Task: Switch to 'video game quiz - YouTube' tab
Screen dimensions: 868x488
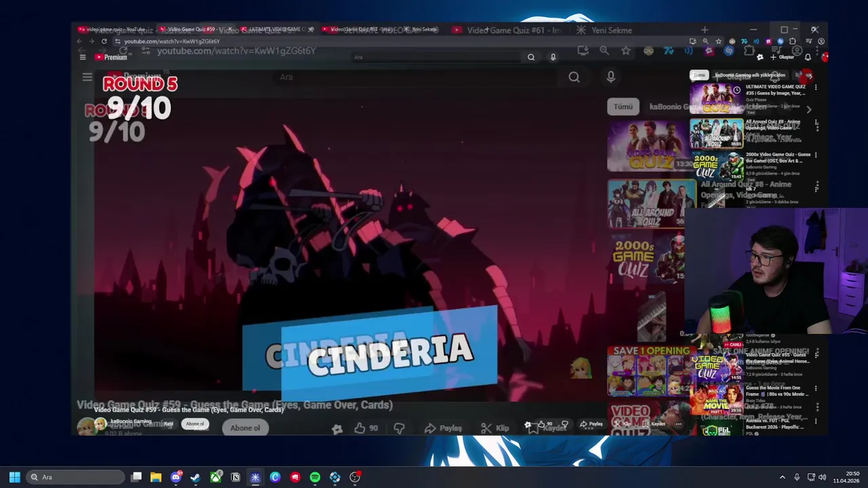Action: click(x=116, y=29)
